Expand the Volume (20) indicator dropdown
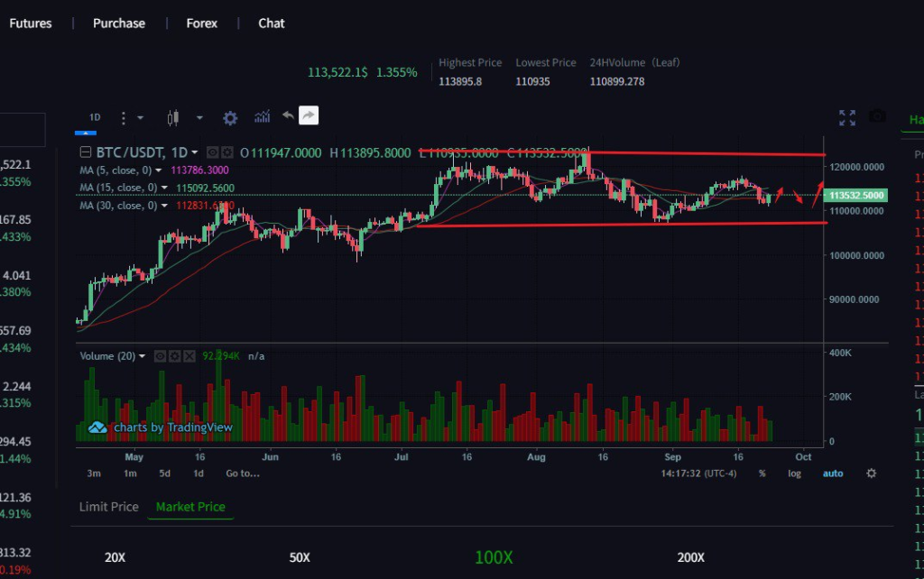 (142, 356)
